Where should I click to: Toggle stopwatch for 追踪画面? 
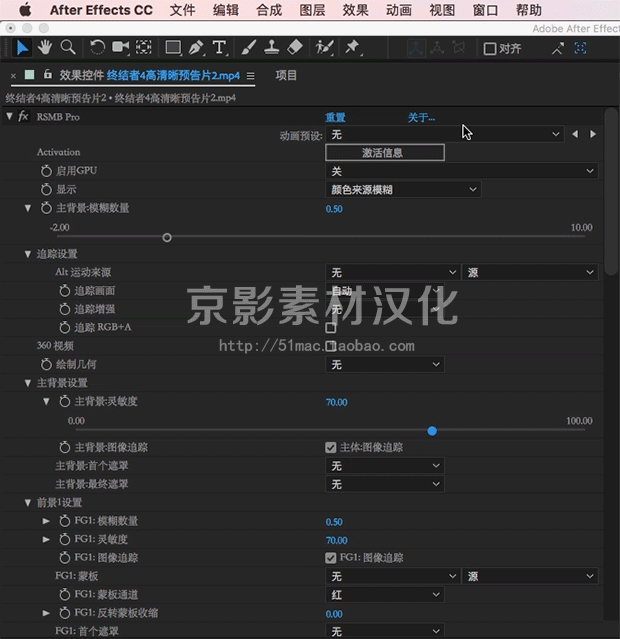[x=64, y=291]
